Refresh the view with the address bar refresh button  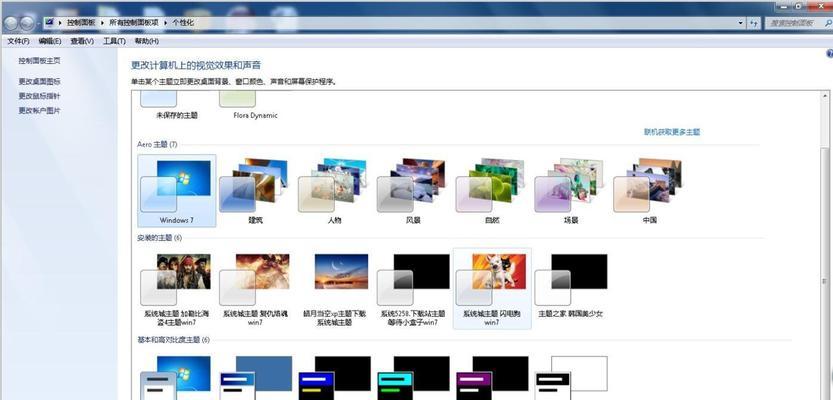click(x=754, y=23)
